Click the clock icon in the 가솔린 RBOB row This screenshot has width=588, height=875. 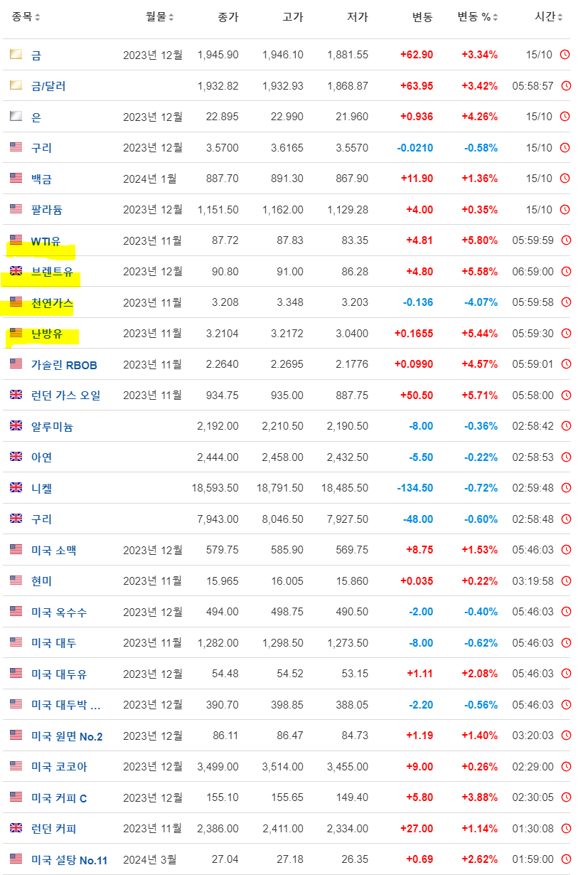[565, 364]
